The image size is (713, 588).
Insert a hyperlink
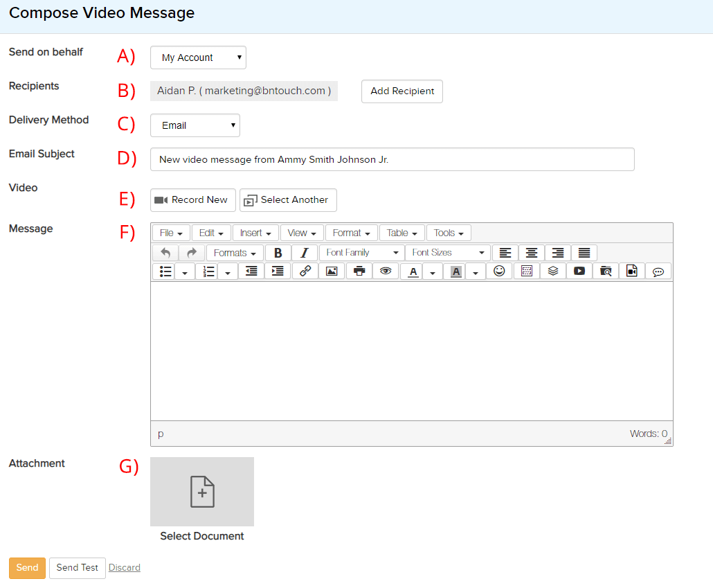click(x=305, y=271)
